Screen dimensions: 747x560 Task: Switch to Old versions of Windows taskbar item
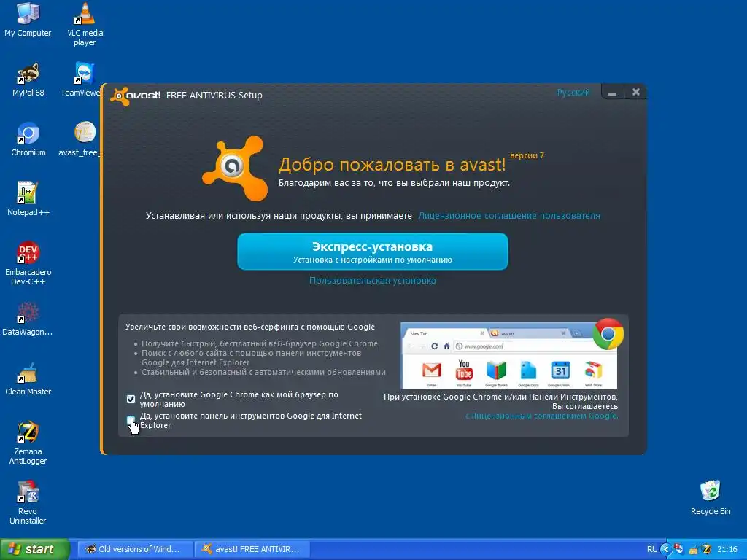135,549
